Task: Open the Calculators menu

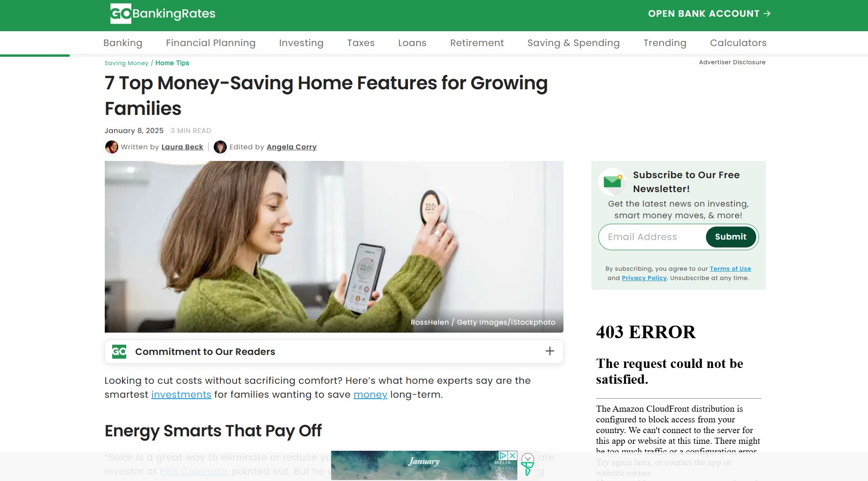Action: click(738, 43)
